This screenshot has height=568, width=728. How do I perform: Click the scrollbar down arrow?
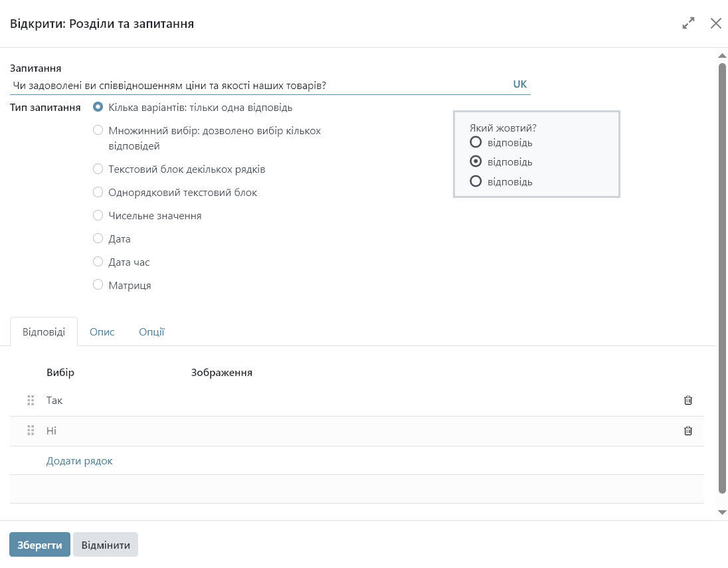[722, 512]
